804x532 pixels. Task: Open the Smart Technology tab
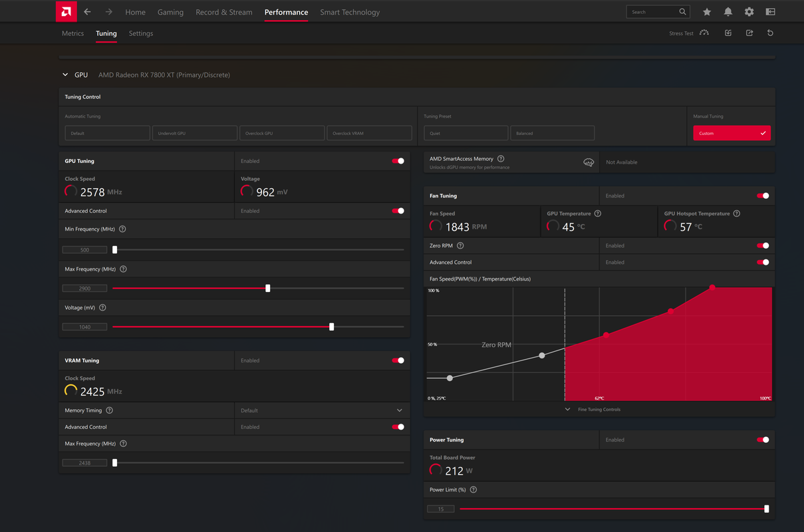pyautogui.click(x=350, y=12)
